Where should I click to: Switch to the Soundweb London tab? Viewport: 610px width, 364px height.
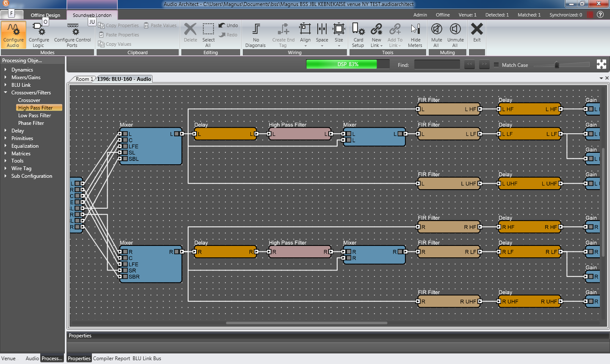(92, 15)
